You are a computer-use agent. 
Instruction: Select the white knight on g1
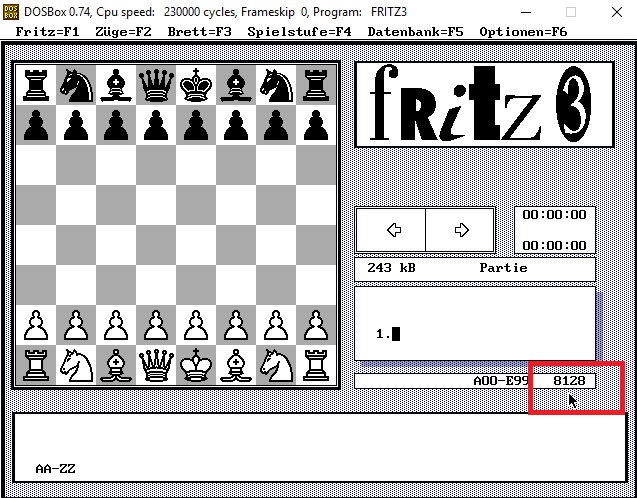click(x=276, y=365)
